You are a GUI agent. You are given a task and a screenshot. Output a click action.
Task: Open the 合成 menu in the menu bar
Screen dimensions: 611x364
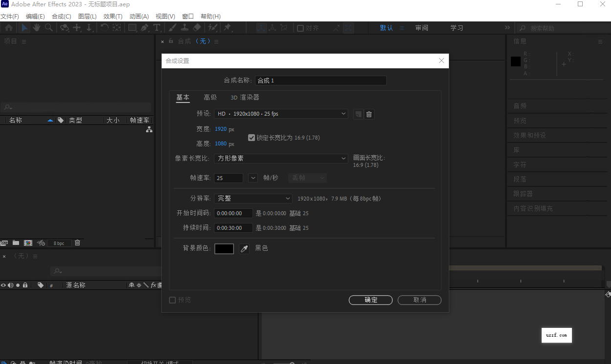(61, 16)
